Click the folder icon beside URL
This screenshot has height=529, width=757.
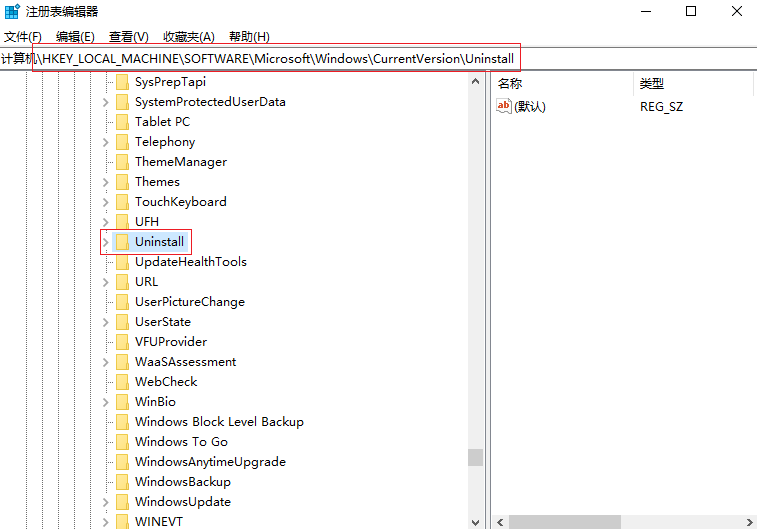pos(122,282)
